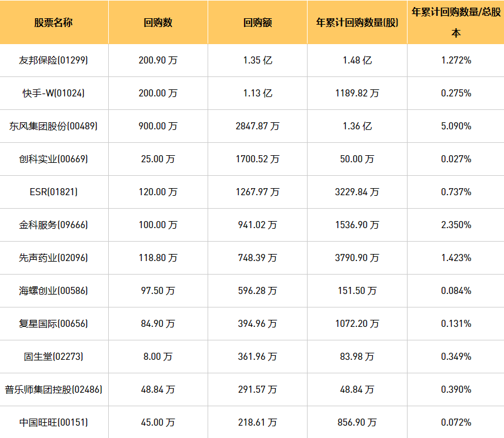This screenshot has height=438, width=504.
Task: Click the 2.350% ratio cell
Action: coord(456,225)
